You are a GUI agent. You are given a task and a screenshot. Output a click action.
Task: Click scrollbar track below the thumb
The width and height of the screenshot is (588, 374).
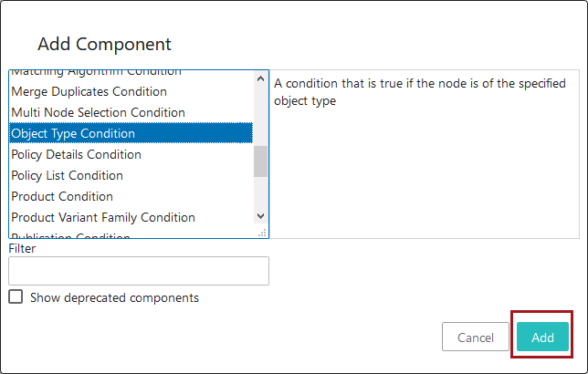pyautogui.click(x=260, y=193)
